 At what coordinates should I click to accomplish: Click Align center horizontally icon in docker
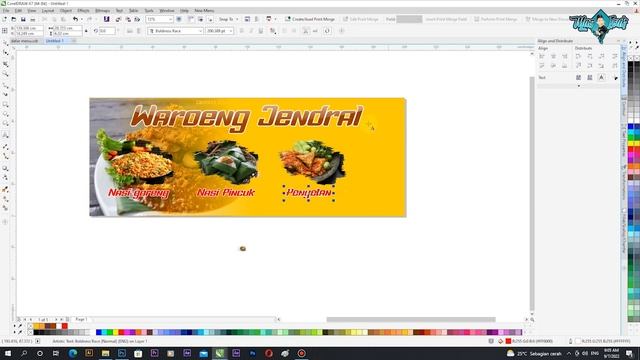click(553, 56)
